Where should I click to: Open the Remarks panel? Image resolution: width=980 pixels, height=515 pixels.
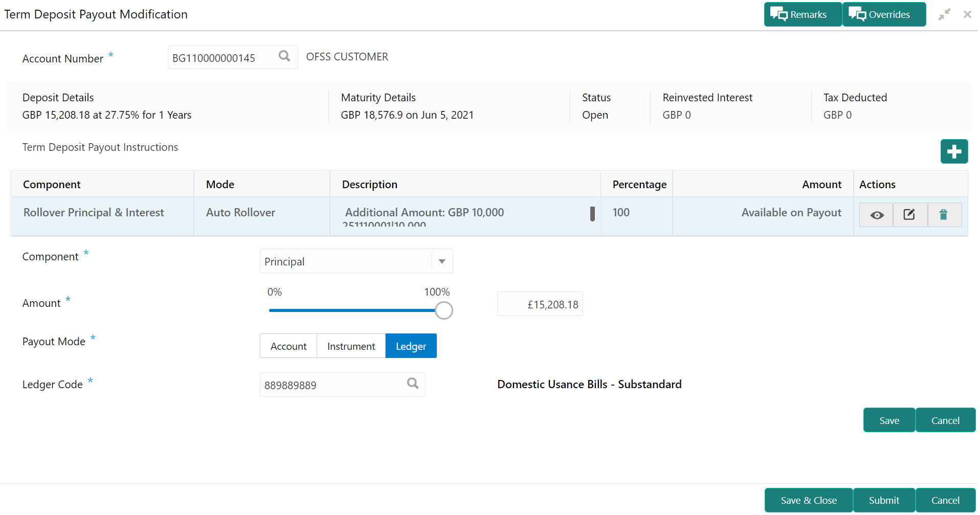(x=801, y=14)
